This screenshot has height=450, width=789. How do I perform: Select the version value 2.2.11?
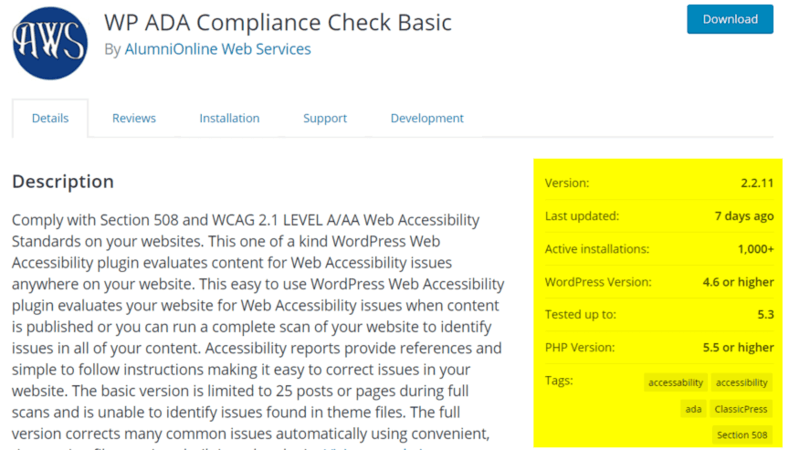click(757, 183)
